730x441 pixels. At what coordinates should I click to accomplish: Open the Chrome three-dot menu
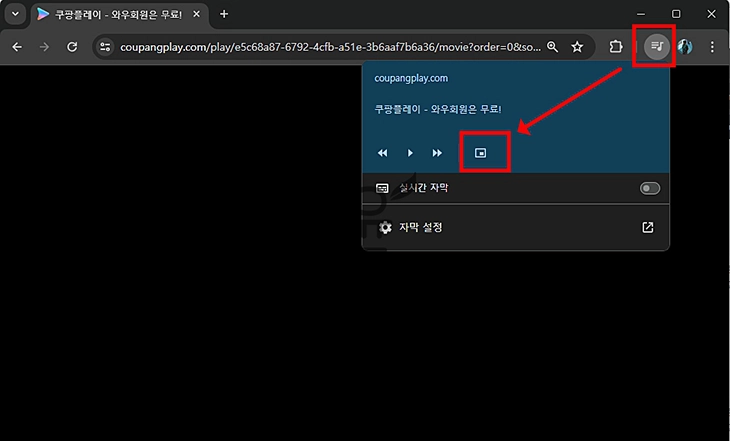(712, 47)
